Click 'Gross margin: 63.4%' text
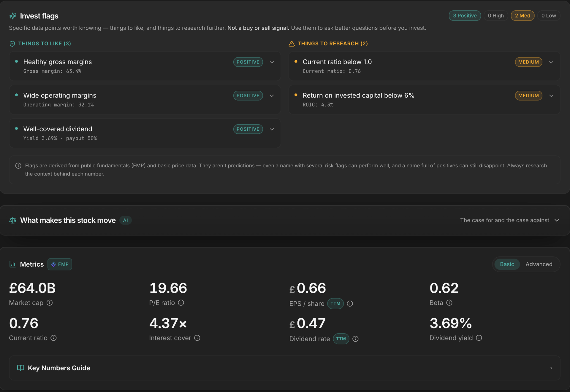Image resolution: width=570 pixels, height=392 pixels. [52, 71]
